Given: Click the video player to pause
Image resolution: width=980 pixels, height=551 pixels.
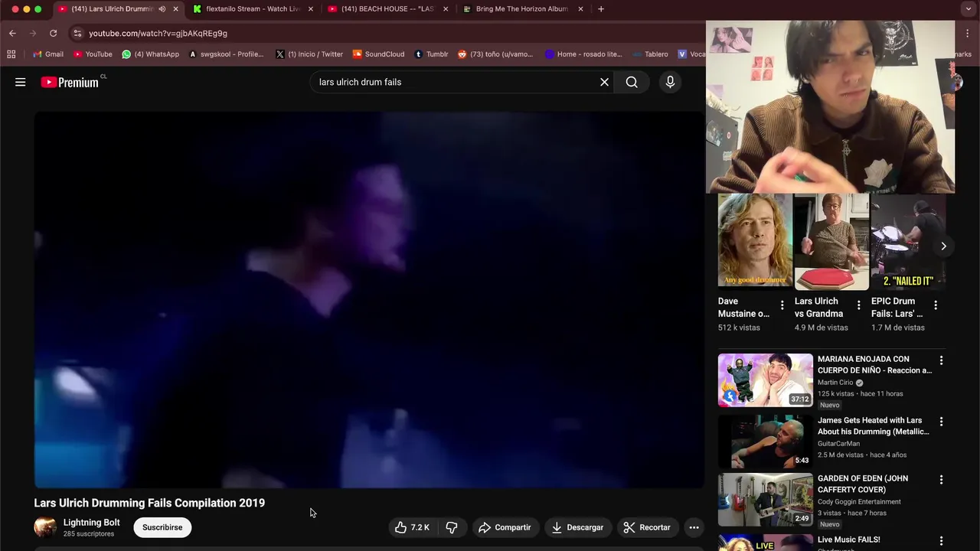Looking at the screenshot, I should click(x=369, y=299).
